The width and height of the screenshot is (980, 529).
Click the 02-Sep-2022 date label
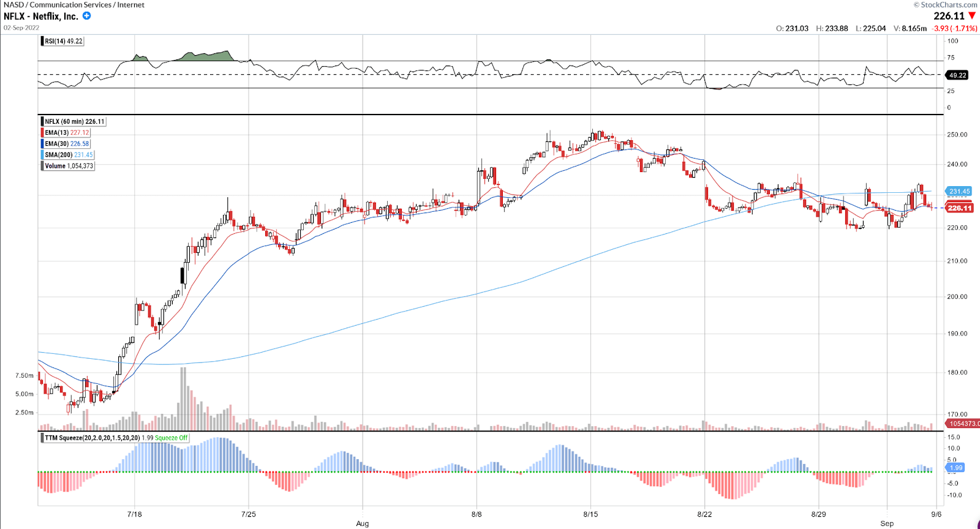(x=21, y=28)
